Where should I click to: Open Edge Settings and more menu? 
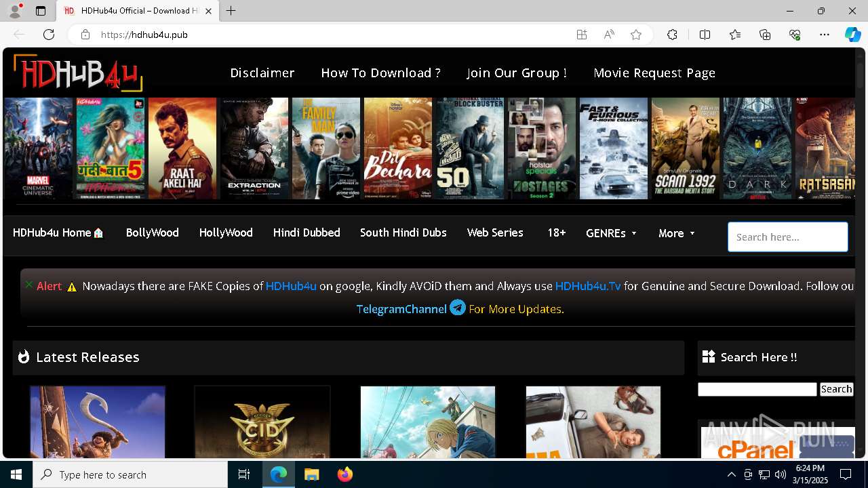(825, 35)
